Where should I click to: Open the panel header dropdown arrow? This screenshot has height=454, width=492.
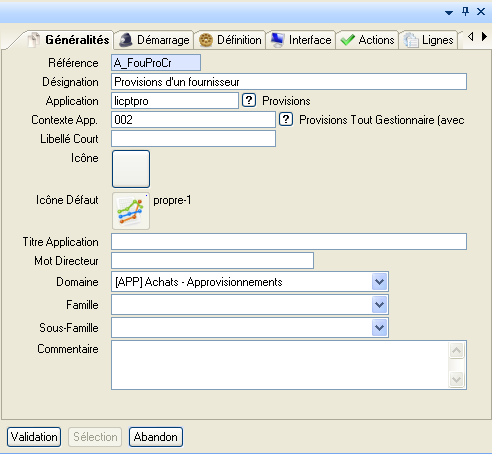pyautogui.click(x=449, y=13)
